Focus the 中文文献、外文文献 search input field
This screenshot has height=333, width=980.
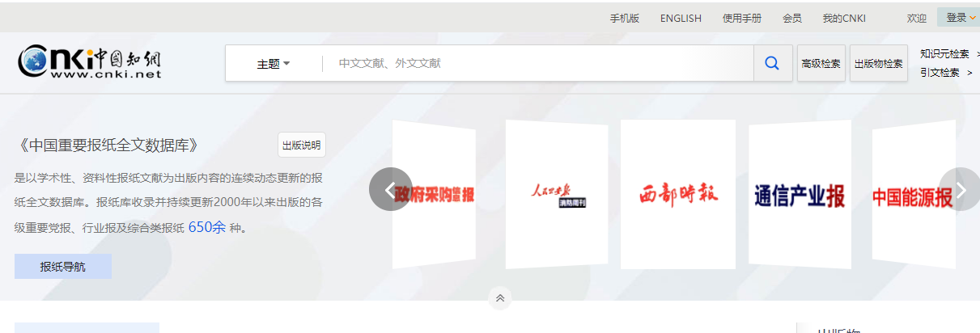click(x=534, y=63)
